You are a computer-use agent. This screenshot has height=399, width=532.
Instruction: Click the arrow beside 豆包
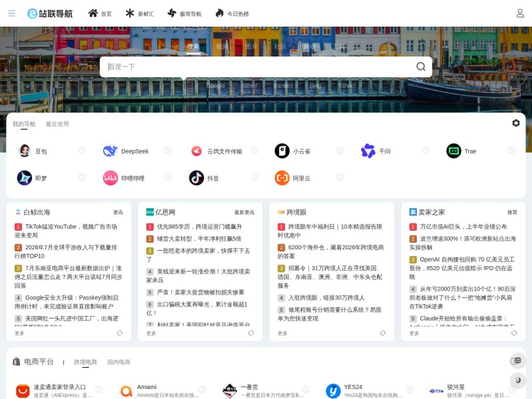pyautogui.click(x=82, y=150)
